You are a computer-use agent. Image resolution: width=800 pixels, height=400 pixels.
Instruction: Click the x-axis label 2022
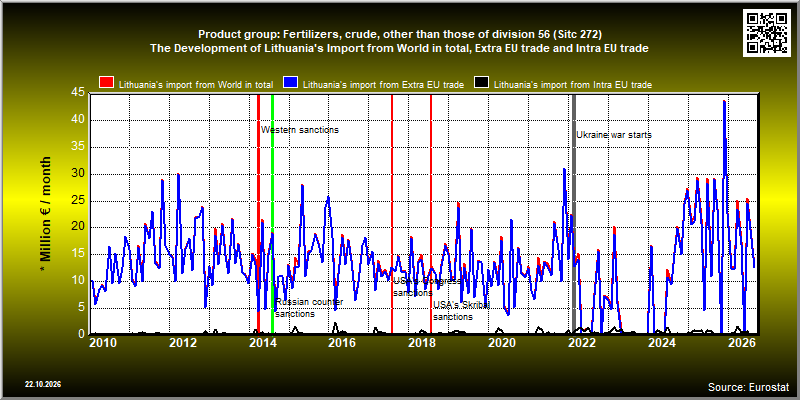click(582, 342)
